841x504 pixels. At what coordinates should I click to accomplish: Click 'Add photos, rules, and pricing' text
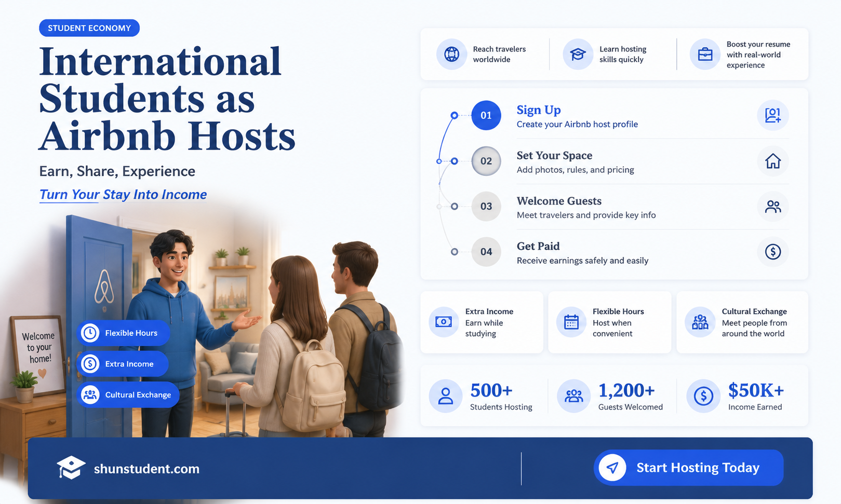tap(575, 170)
